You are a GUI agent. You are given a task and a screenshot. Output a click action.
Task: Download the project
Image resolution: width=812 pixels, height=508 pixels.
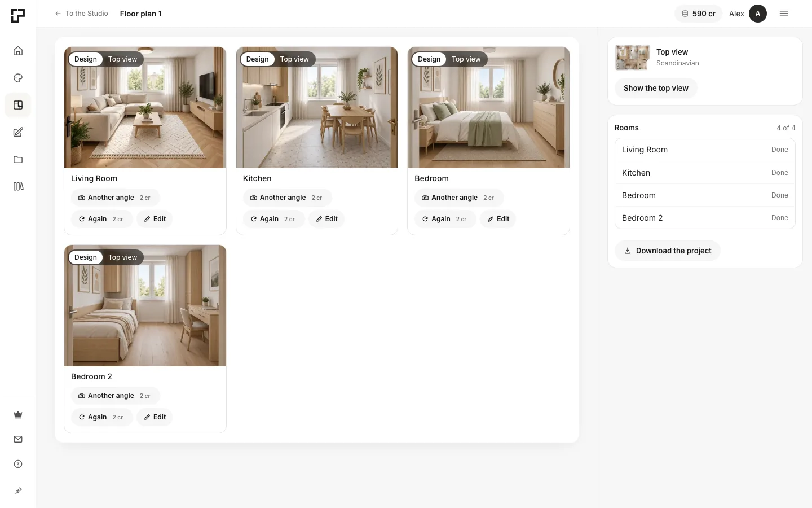pyautogui.click(x=668, y=251)
